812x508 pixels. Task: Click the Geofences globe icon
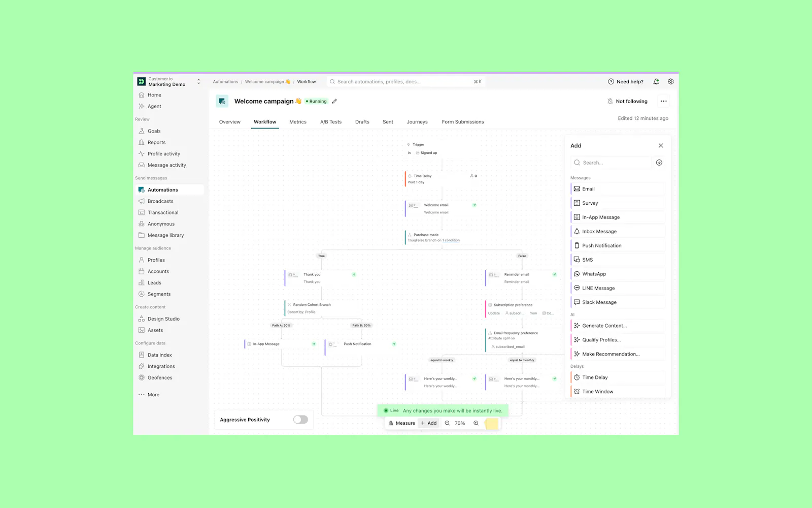coord(142,377)
